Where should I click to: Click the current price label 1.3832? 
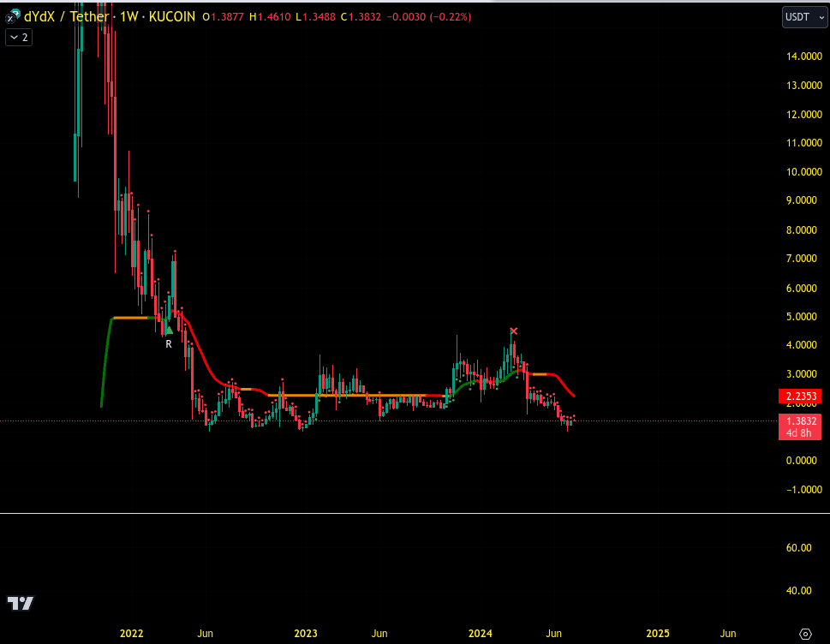[800, 421]
